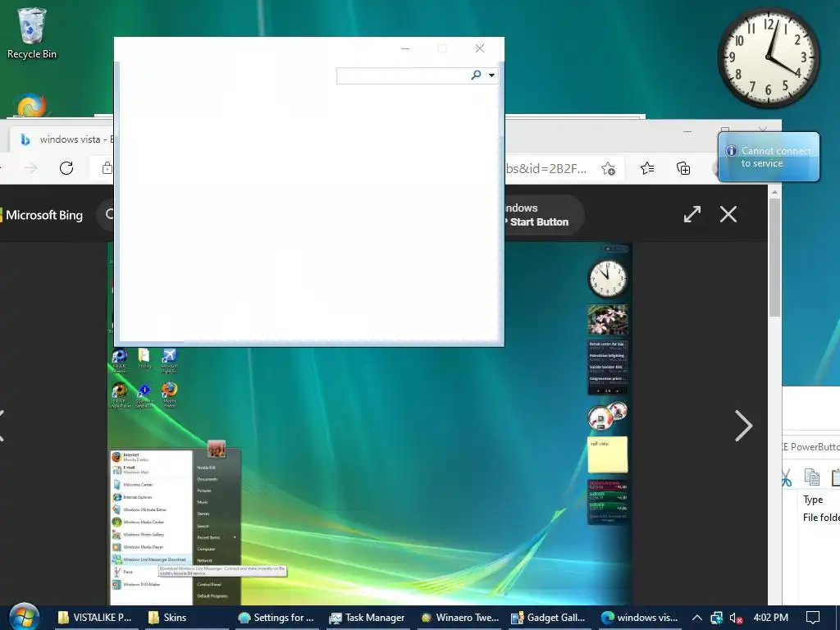Click the Edge address bar URL text
Image resolution: width=840 pixels, height=630 pixels.
546,169
